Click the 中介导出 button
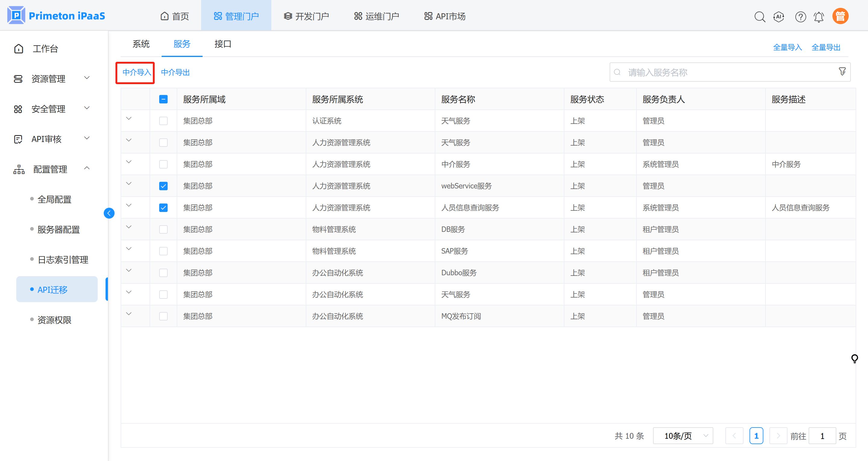 click(x=175, y=72)
